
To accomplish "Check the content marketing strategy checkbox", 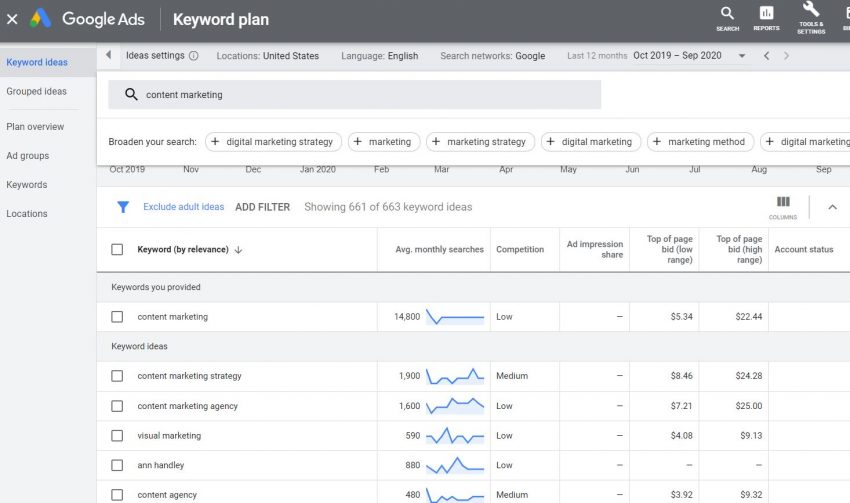I will [117, 376].
